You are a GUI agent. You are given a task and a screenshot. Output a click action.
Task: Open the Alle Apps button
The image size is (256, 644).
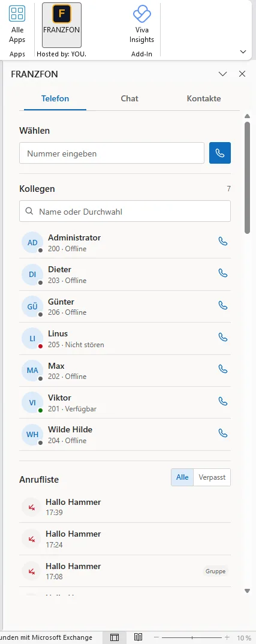(17, 25)
